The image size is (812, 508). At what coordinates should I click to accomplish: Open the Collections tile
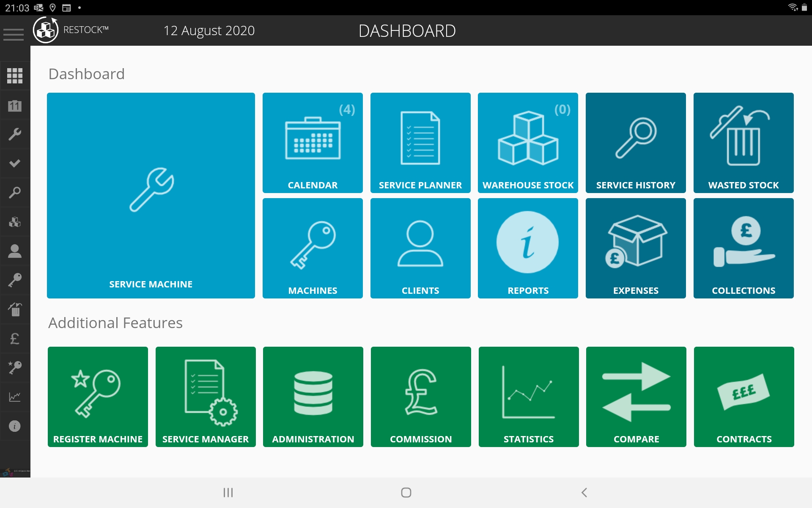743,248
